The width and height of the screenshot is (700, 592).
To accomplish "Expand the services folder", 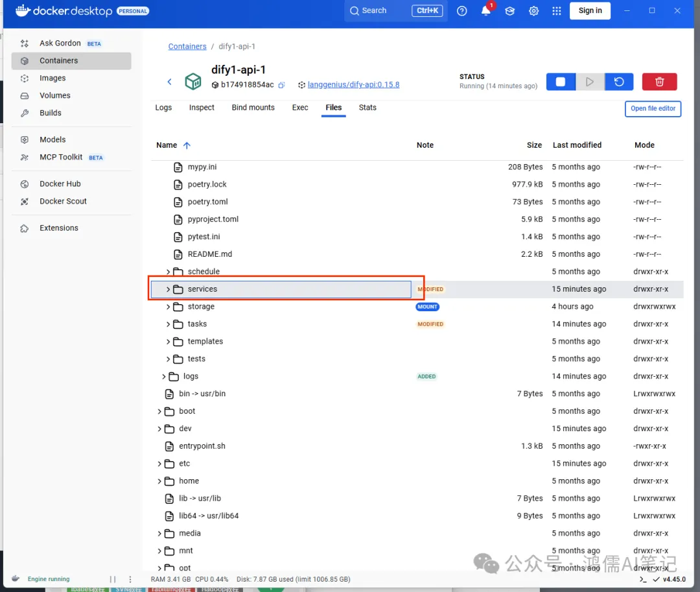I will coord(168,289).
